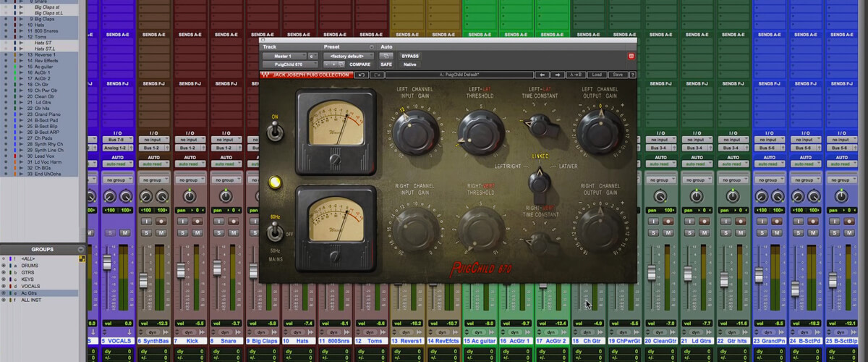Image resolution: width=868 pixels, height=362 pixels.
Task: Open the insert position 'c' selector
Action: (x=312, y=56)
